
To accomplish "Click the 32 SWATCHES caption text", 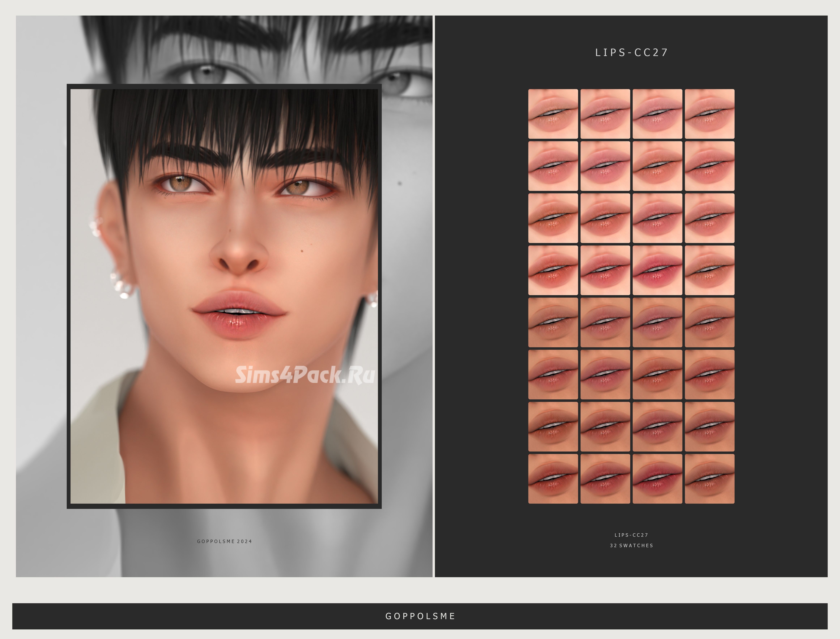I will pyautogui.click(x=631, y=545).
